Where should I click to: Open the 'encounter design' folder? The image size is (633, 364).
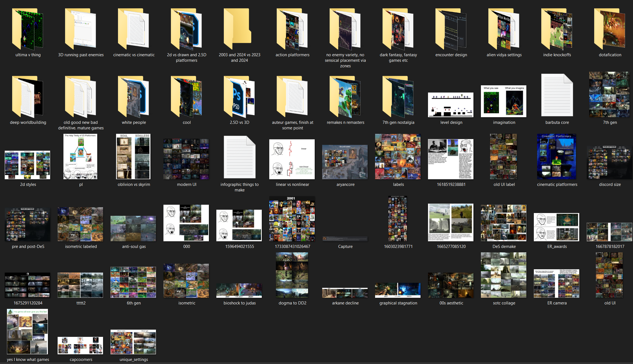[451, 29]
